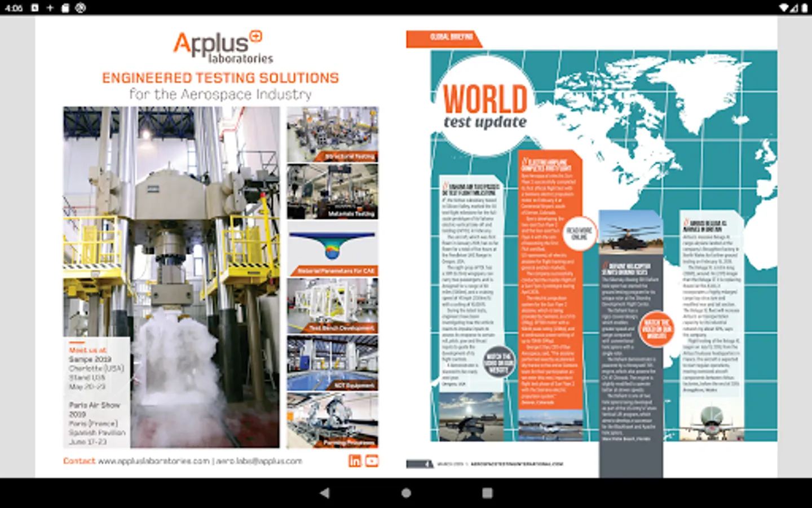
Task: Tap the circular icon after SD card
Action: 81,7
